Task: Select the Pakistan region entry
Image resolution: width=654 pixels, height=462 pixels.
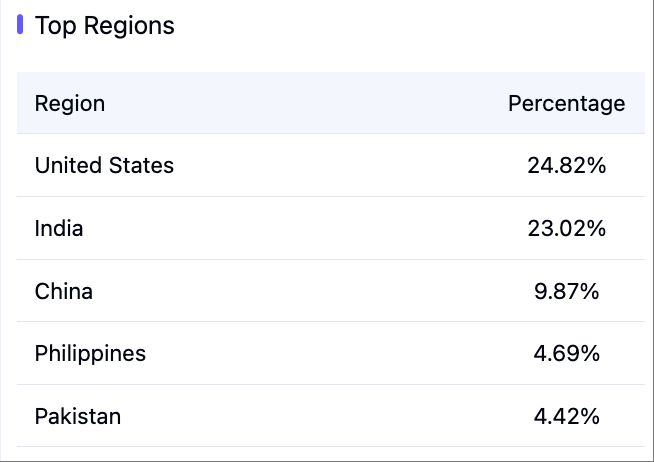Action: (x=78, y=416)
